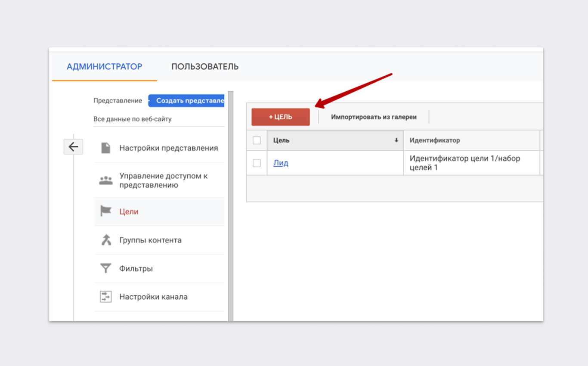The height and width of the screenshot is (366, 588).
Task: Click the Создать представление button
Action: pyautogui.click(x=186, y=101)
